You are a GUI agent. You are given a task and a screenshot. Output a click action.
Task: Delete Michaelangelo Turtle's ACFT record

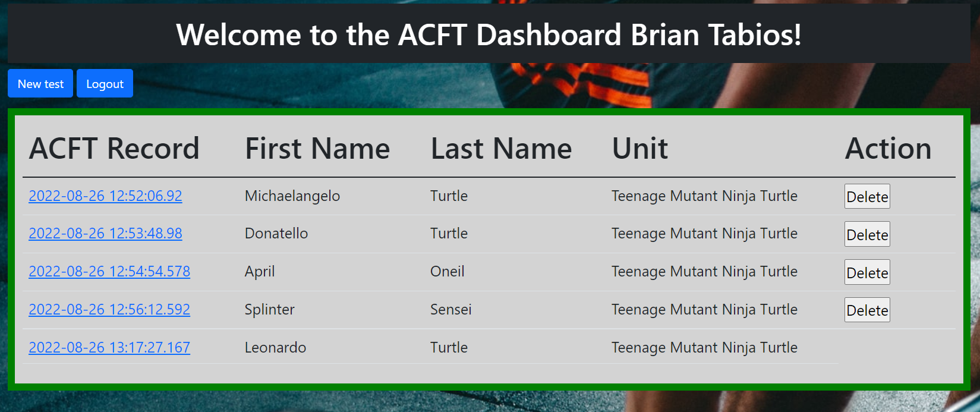point(866,196)
